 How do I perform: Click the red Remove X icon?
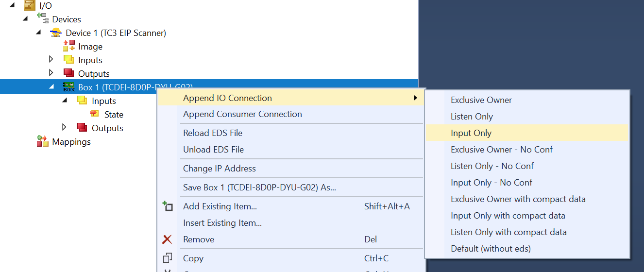[x=167, y=239]
